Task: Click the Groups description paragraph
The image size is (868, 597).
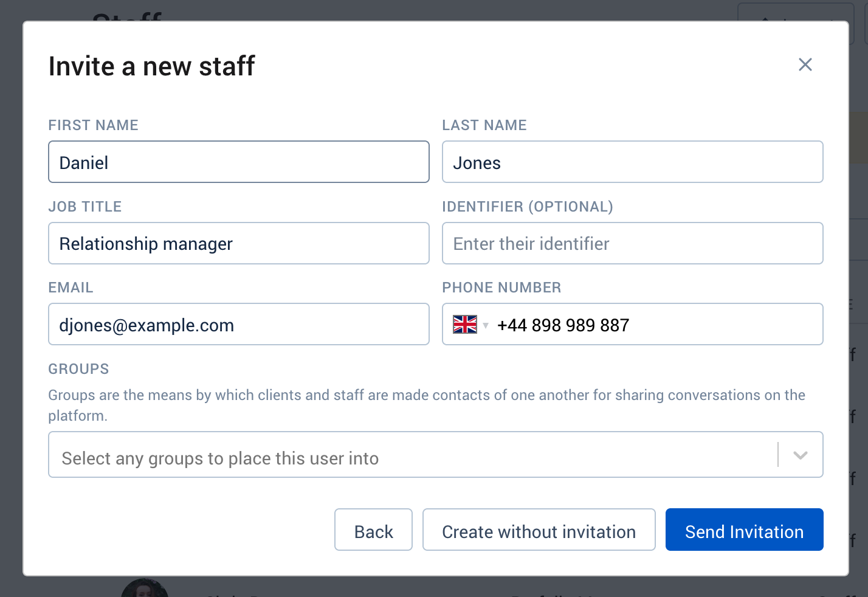Action: (427, 405)
